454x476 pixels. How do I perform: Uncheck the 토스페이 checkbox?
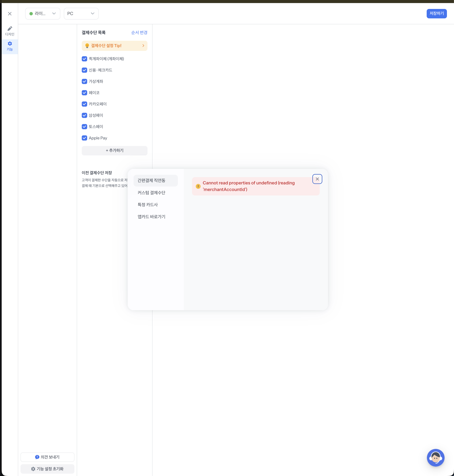point(84,126)
